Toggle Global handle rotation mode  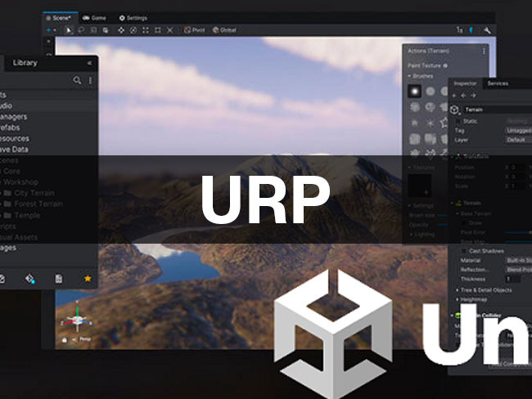pos(224,30)
